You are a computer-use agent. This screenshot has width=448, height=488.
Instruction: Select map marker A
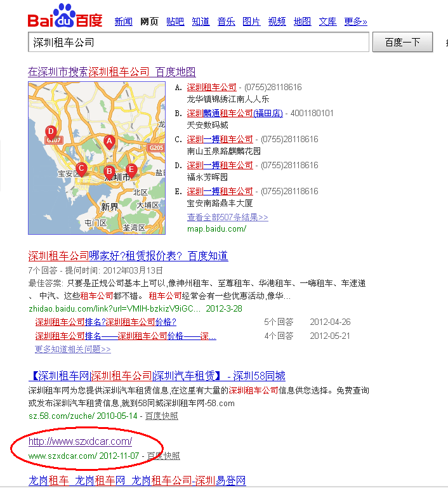pos(109,142)
